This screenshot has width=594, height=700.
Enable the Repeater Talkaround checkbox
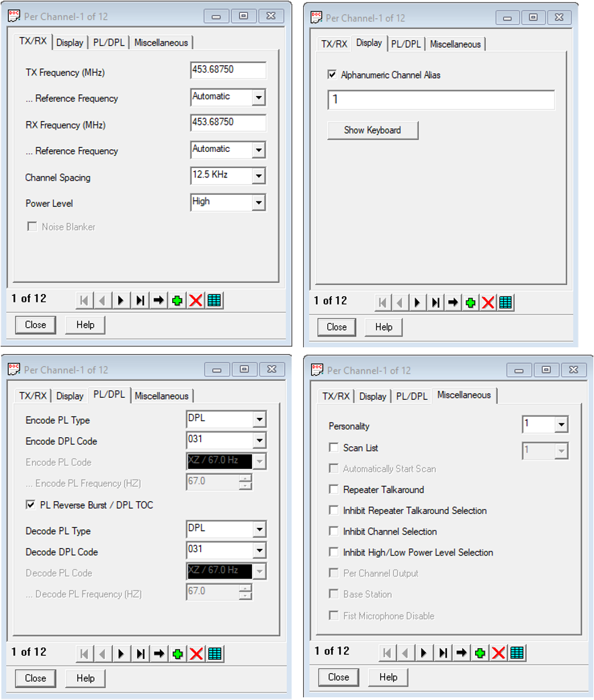[334, 490]
